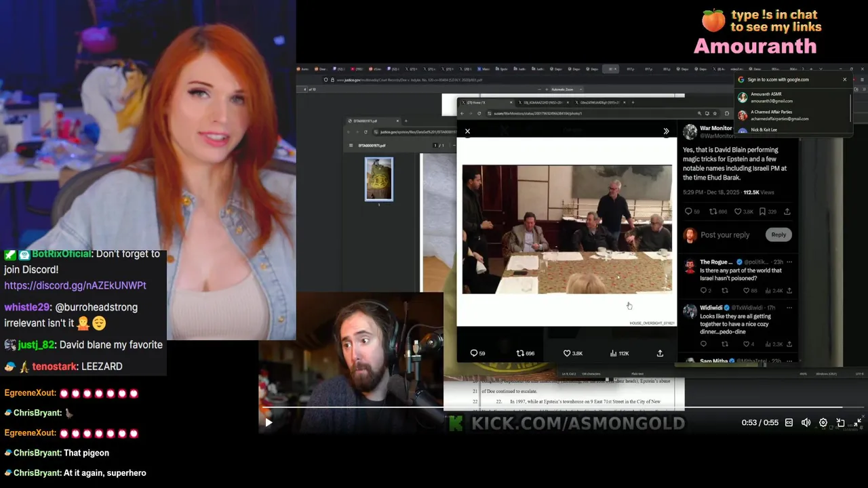Open the enlarged photo in the viewer
The height and width of the screenshot is (488, 868).
coord(567,229)
